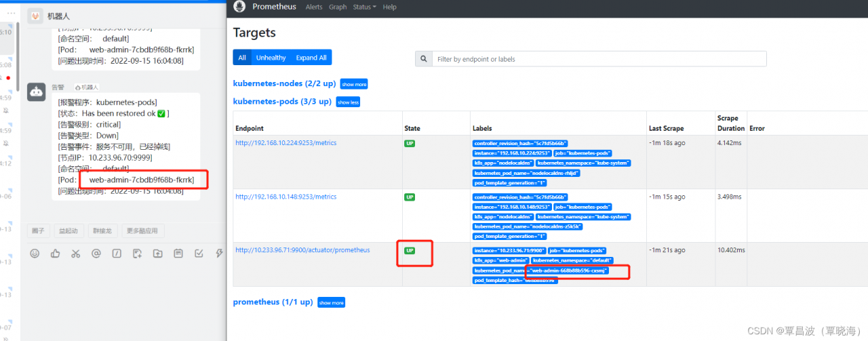Open Graph in Prometheus navbar
868x341 pixels.
tap(338, 7)
